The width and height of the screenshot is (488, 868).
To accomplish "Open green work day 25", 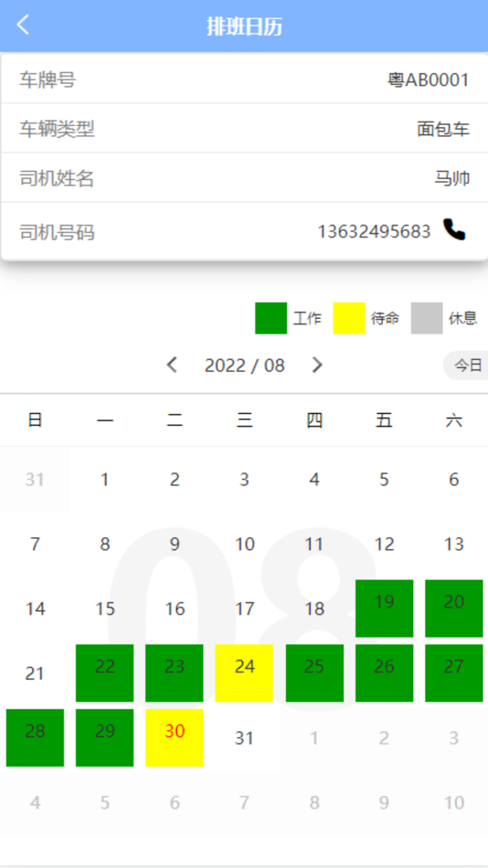I will coord(314,673).
